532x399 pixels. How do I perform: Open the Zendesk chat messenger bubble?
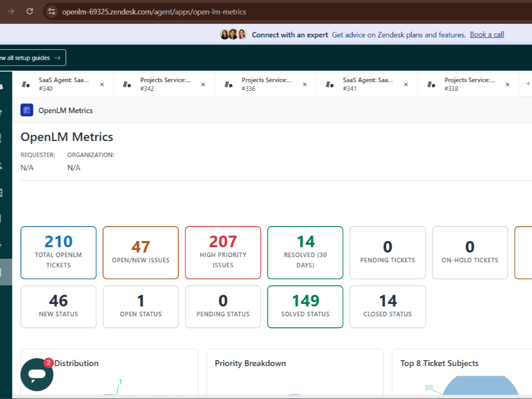click(36, 374)
